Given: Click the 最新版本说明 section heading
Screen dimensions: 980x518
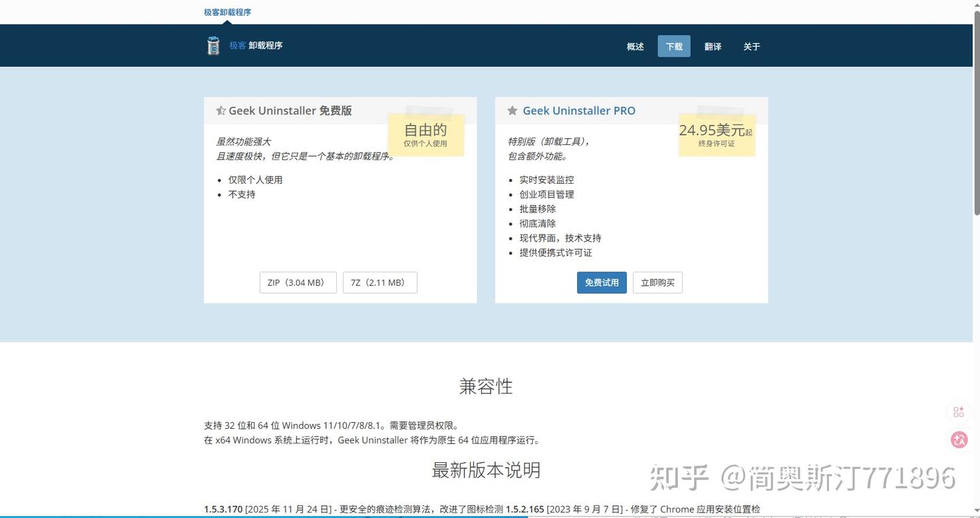Looking at the screenshot, I should point(486,470).
